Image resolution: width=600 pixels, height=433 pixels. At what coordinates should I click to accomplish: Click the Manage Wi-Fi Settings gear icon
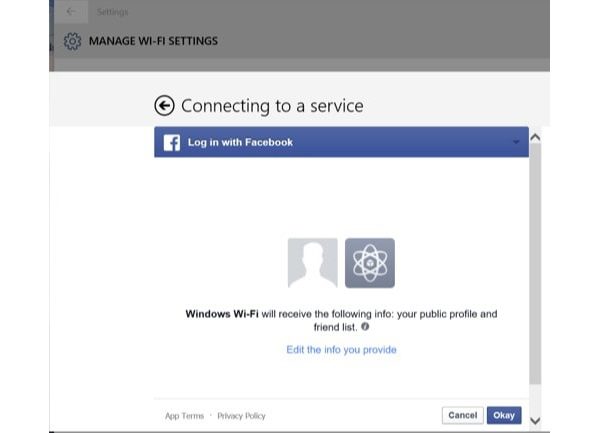pyautogui.click(x=72, y=41)
